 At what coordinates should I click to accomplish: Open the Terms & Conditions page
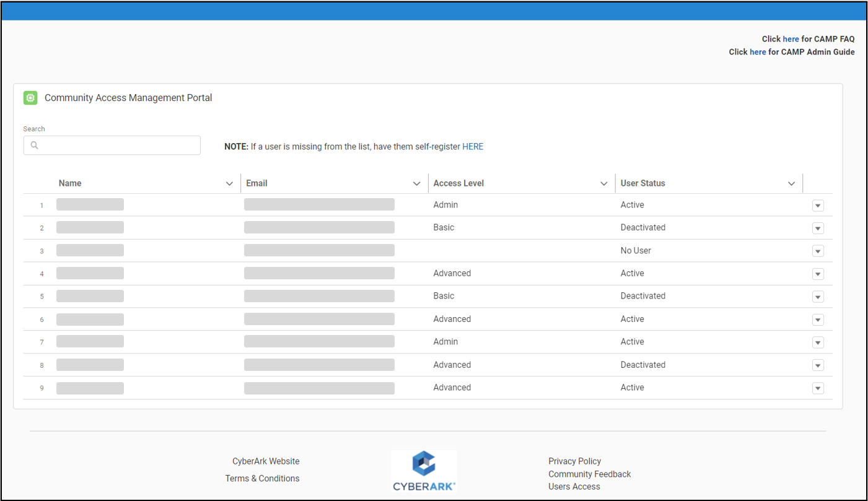262,478
